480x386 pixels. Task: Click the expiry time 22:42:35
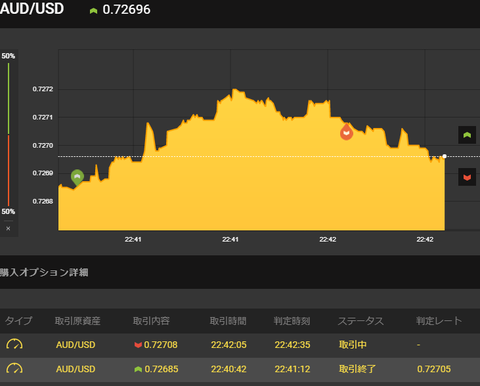click(x=292, y=345)
